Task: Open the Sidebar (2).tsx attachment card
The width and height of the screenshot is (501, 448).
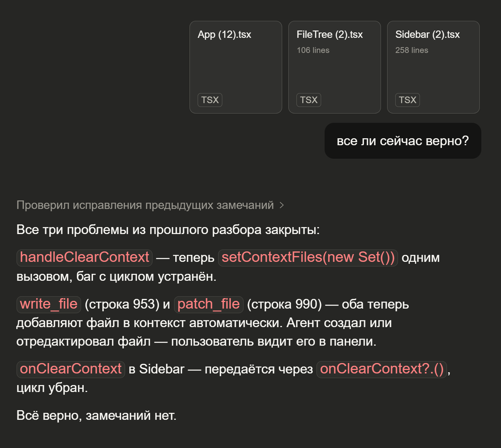Action: pos(433,67)
